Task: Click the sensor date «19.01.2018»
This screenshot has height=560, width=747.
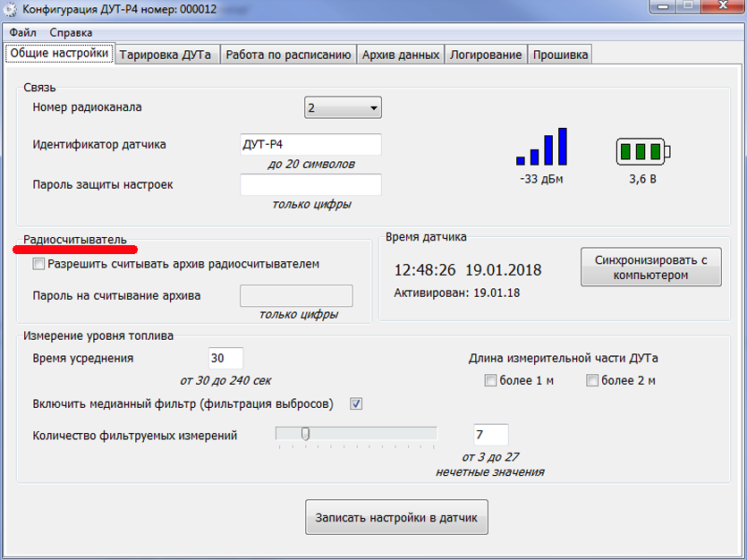Action: tap(504, 270)
